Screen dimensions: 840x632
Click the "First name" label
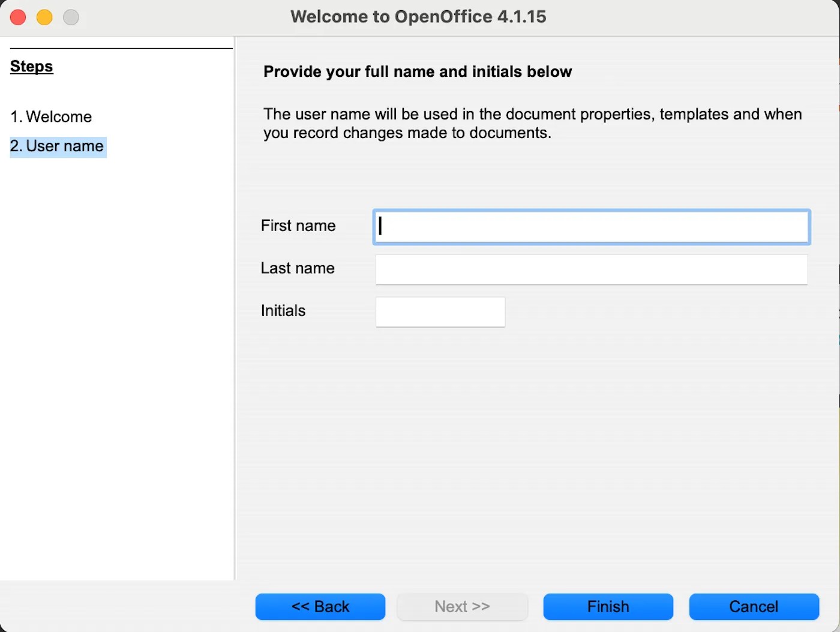(298, 226)
